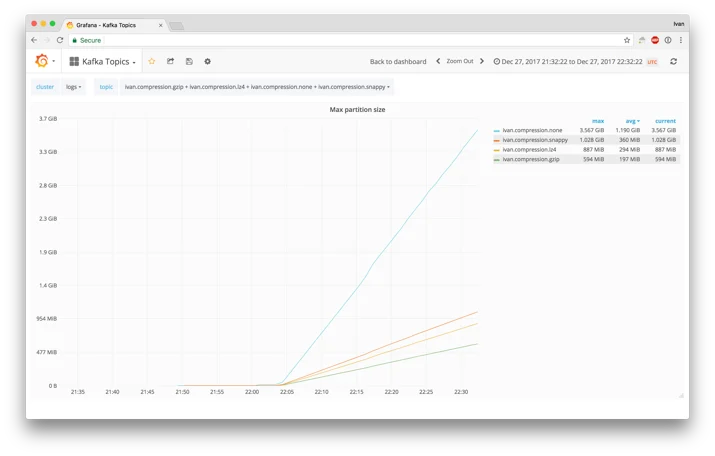715x456 pixels.
Task: Click the Max partition size panel title
Action: 358,109
